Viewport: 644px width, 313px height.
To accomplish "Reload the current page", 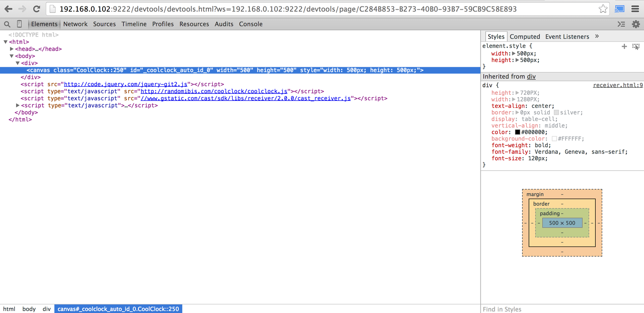I will [37, 9].
